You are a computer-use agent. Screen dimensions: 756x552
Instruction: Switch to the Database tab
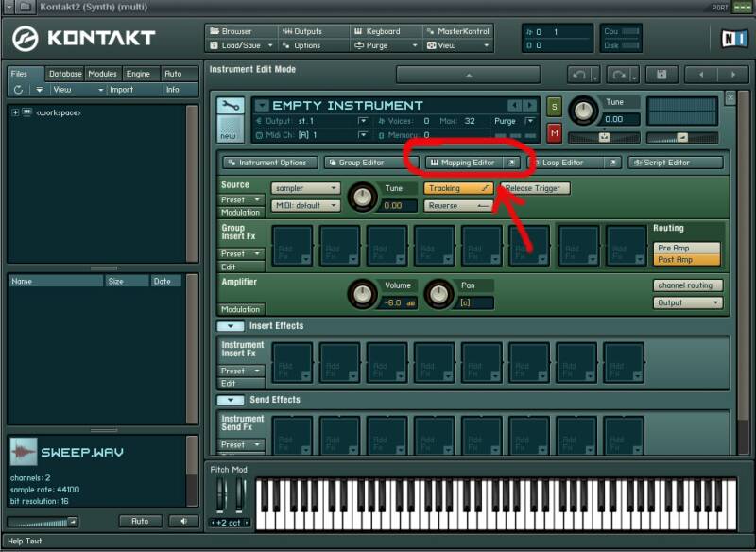tap(65, 74)
